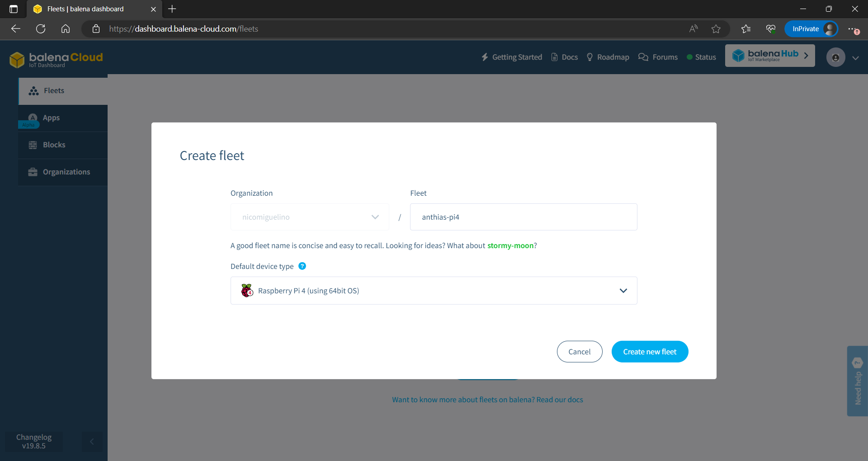The height and width of the screenshot is (461, 868).
Task: Open Organizations in the sidebar
Action: pyautogui.click(x=63, y=172)
